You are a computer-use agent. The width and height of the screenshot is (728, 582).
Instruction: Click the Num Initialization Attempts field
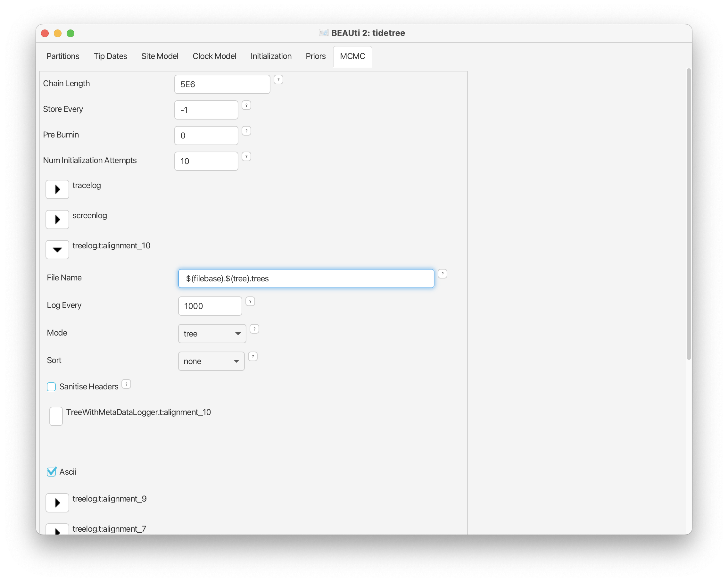click(x=206, y=162)
